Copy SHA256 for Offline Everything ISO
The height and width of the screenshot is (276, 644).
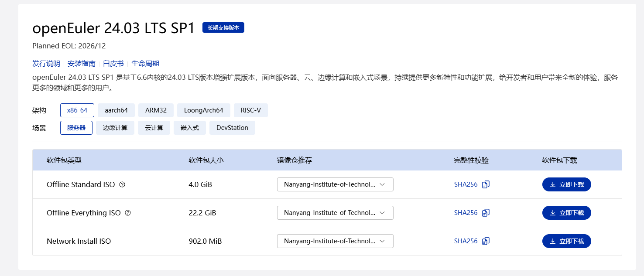486,213
